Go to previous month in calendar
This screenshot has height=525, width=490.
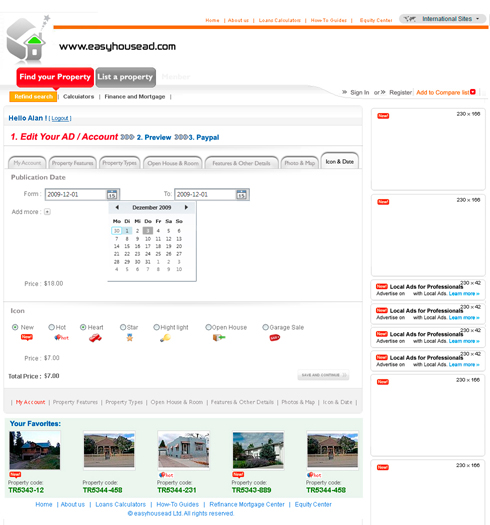click(117, 207)
